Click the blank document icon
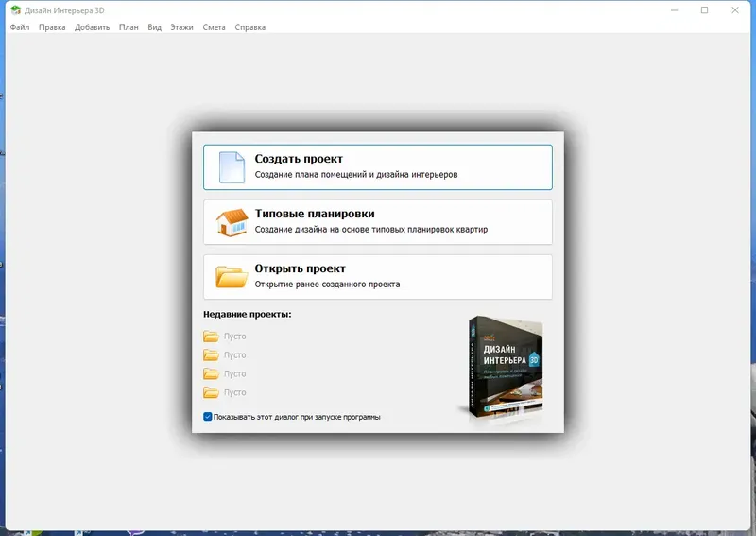The height and width of the screenshot is (536, 756). [x=232, y=167]
